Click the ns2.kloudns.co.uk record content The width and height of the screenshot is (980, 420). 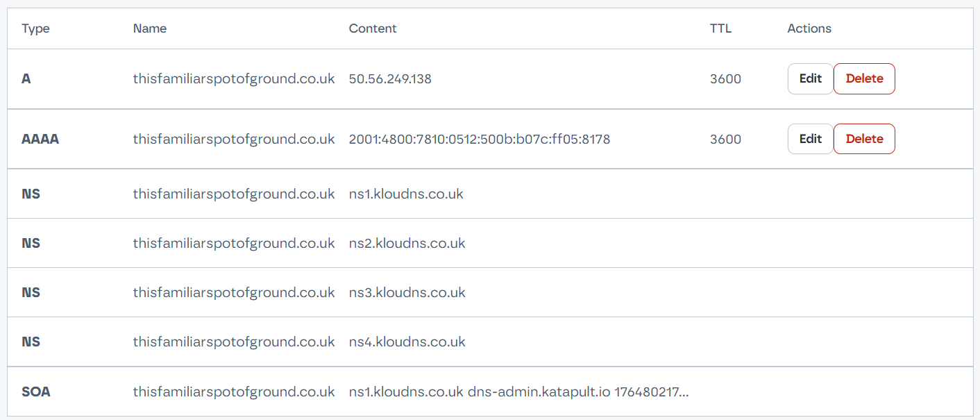pyautogui.click(x=407, y=243)
